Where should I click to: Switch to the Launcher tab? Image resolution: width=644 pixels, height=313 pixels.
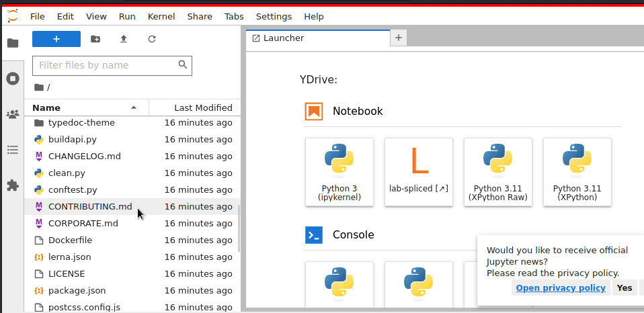click(318, 38)
